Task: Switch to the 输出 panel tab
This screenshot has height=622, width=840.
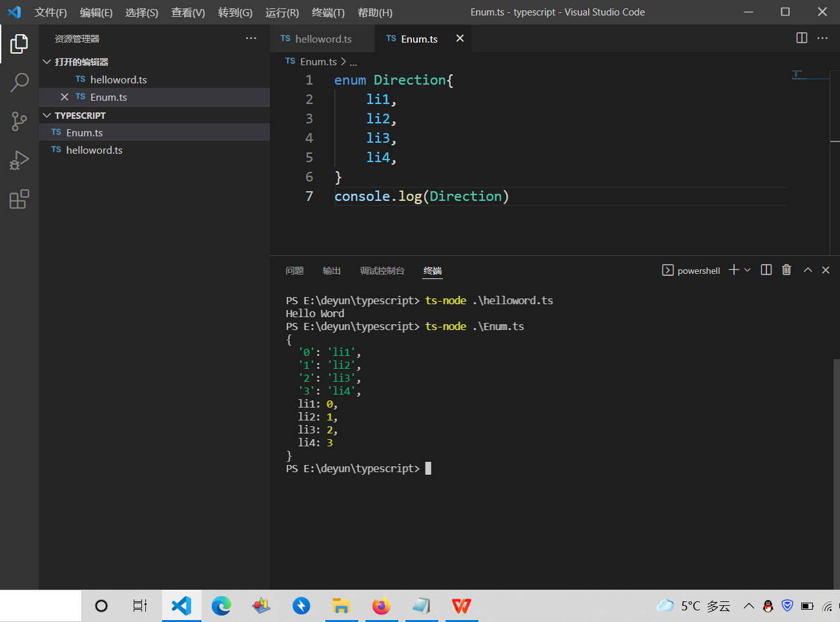Action: 331,271
